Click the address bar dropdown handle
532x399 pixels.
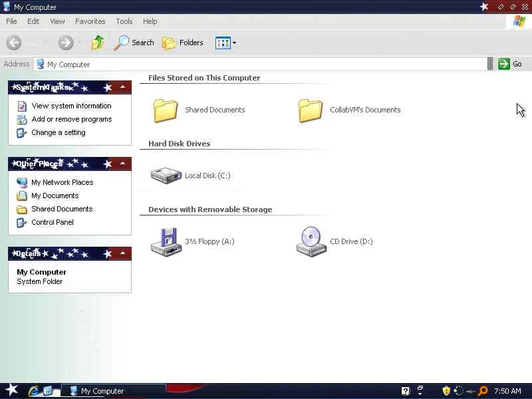[x=490, y=64]
